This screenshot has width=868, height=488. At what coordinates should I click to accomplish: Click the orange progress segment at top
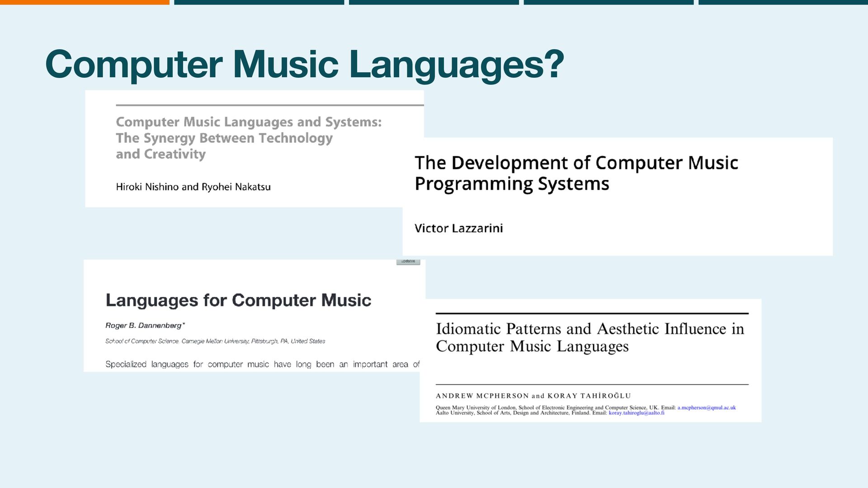coord(85,2)
